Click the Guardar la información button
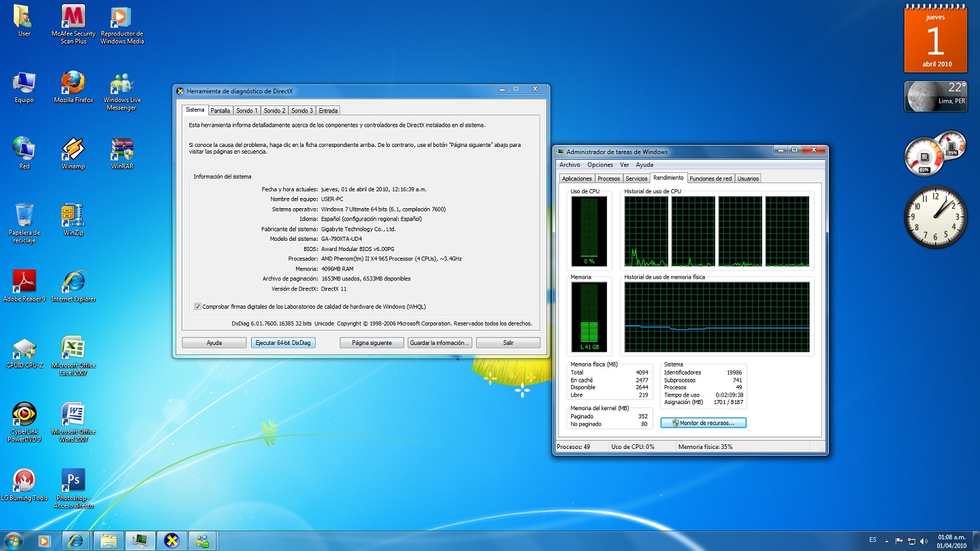Viewport: 980px width, 551px height. [440, 343]
